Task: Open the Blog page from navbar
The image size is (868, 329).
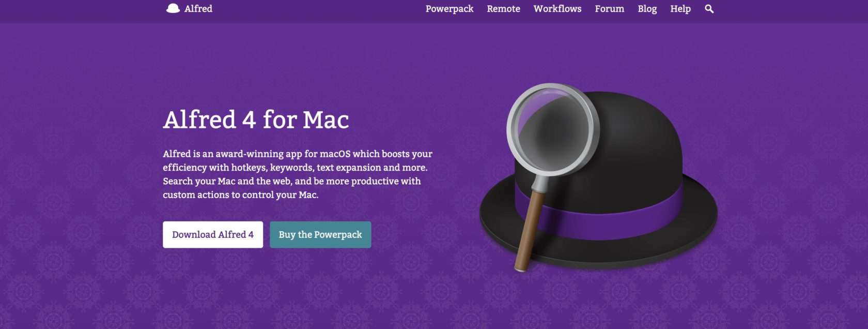Action: pyautogui.click(x=647, y=9)
